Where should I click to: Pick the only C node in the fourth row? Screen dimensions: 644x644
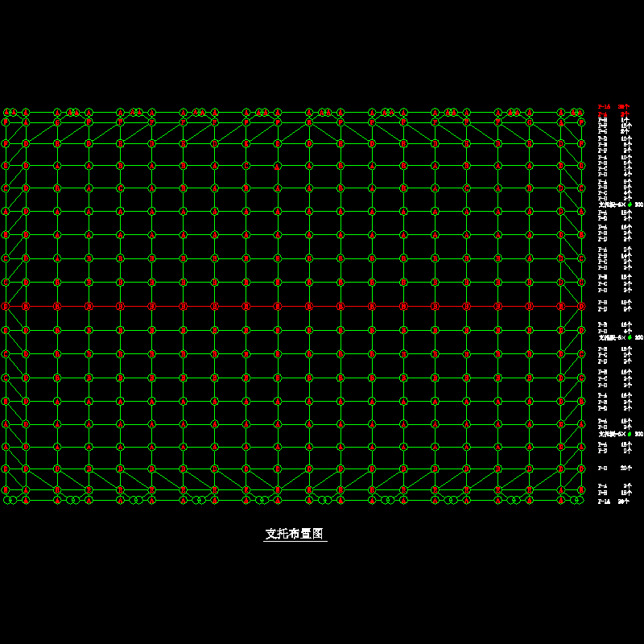coord(246,166)
